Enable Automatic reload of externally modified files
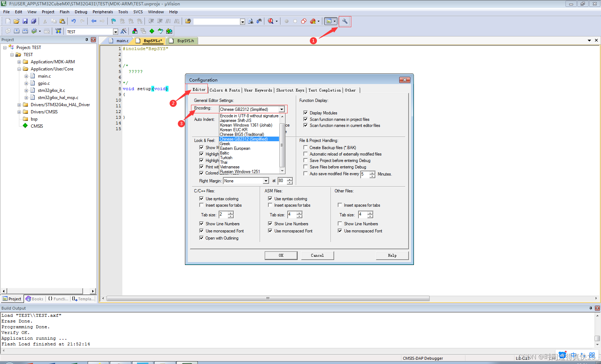This screenshot has height=364, width=601. click(x=306, y=154)
